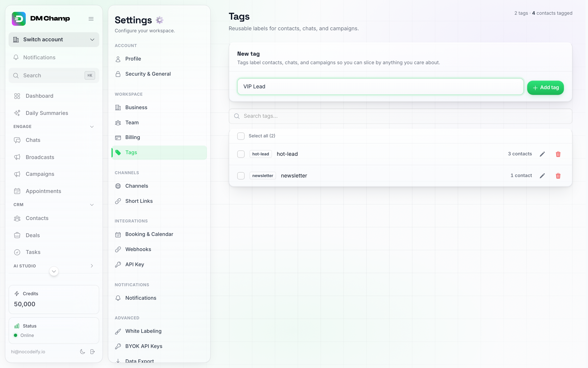Open Short Links settings
This screenshot has height=368, width=588.
coord(159,201)
